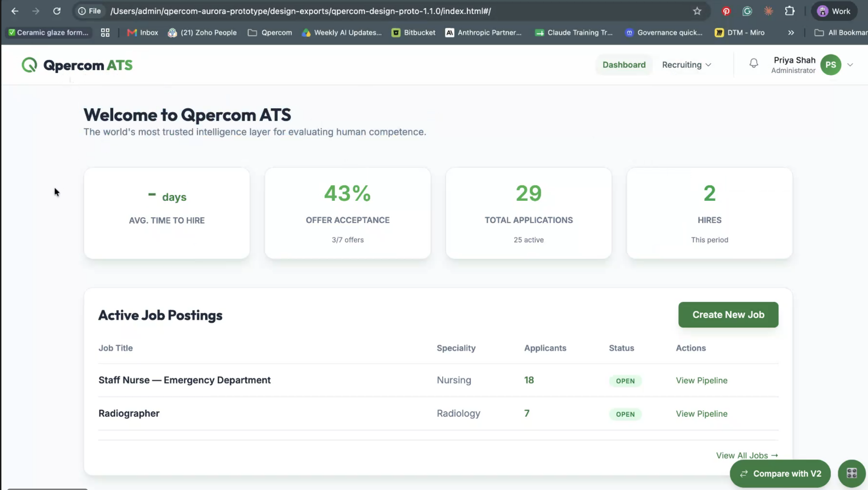This screenshot has width=868, height=490.
Task: Open the Grammarly extension icon
Action: [x=747, y=11]
